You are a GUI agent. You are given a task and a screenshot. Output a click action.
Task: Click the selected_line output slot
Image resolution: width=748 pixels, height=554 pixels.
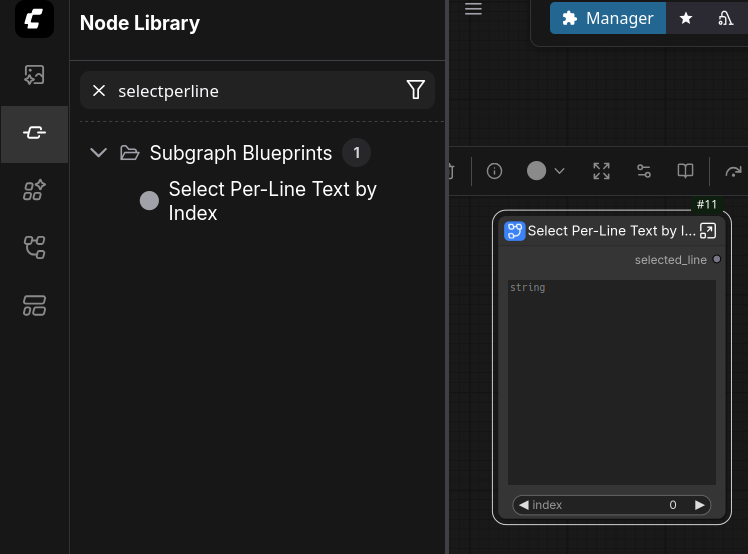coord(717,260)
